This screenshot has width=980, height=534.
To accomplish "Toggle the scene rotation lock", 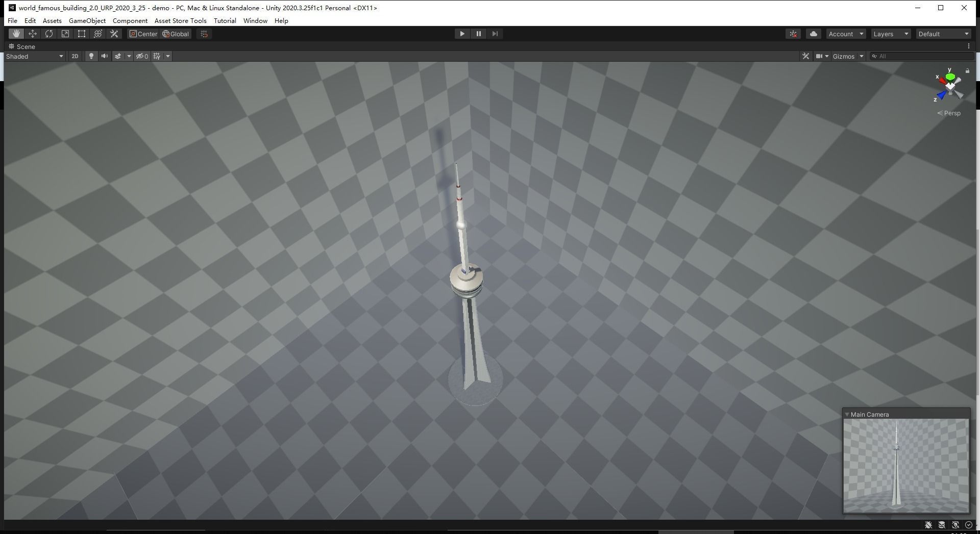I will click(967, 71).
